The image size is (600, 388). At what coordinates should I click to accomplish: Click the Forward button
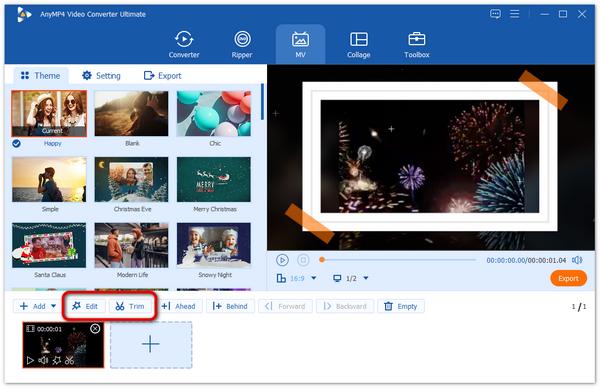285,306
